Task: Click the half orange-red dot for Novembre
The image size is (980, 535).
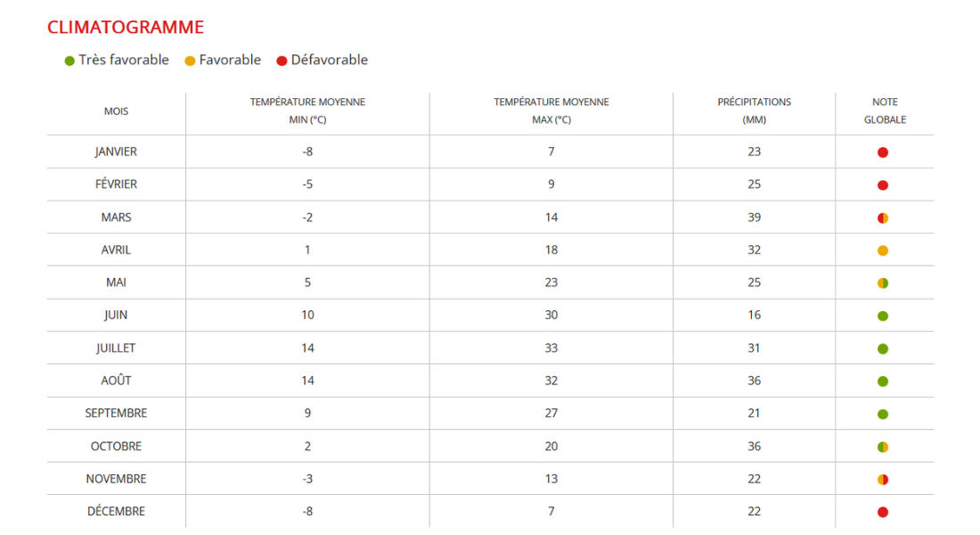Action: 883,480
